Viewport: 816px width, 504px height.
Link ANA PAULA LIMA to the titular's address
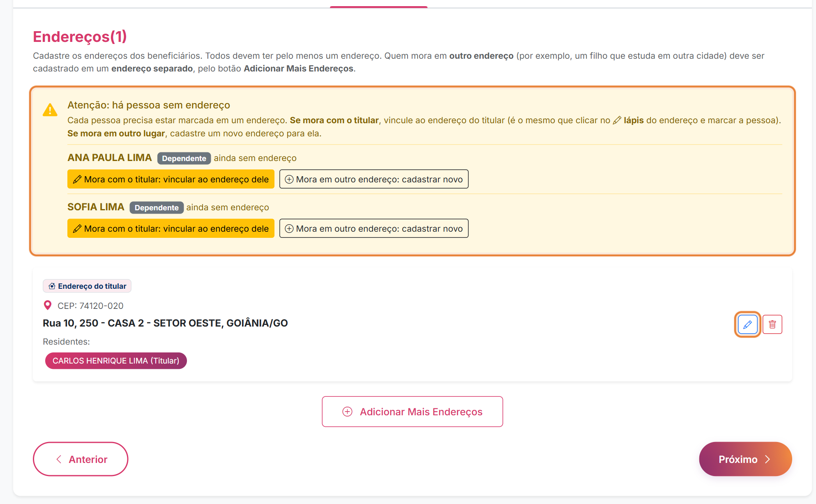[171, 179]
